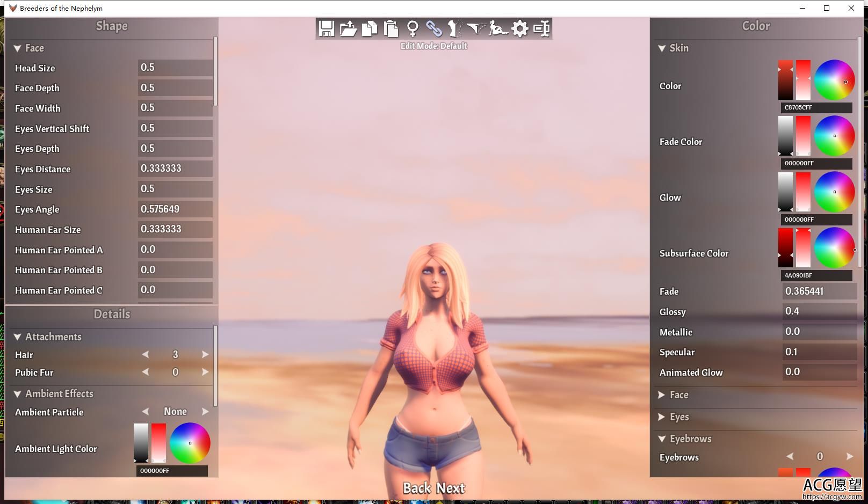Select the female gender symbol icon

[x=413, y=28]
